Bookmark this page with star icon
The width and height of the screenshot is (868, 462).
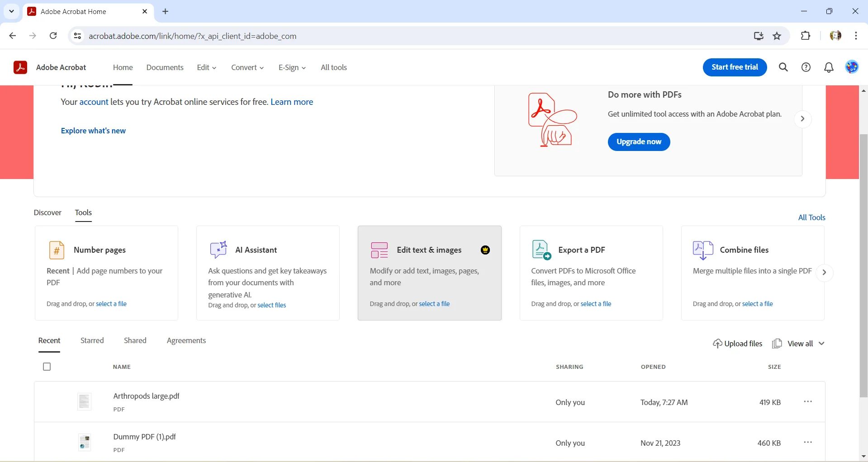click(777, 36)
